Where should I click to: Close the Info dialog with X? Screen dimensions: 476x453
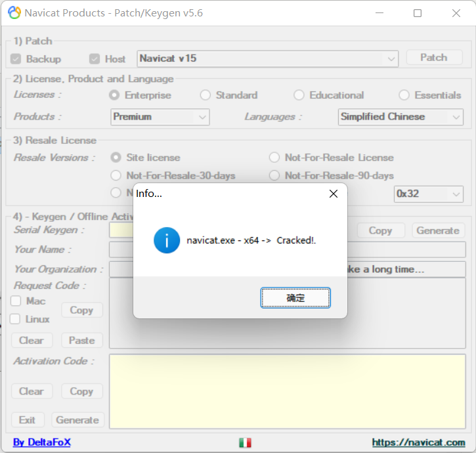pos(333,194)
